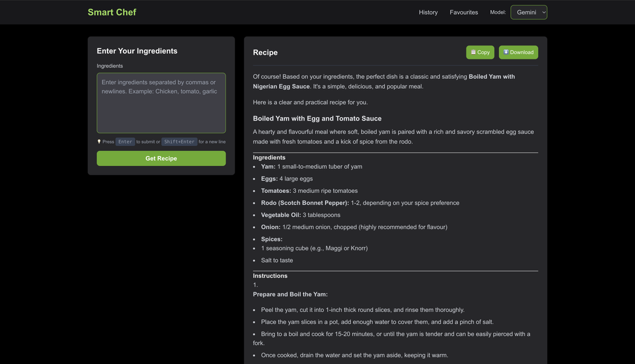Open the History page
This screenshot has height=364, width=635.
tap(428, 12)
